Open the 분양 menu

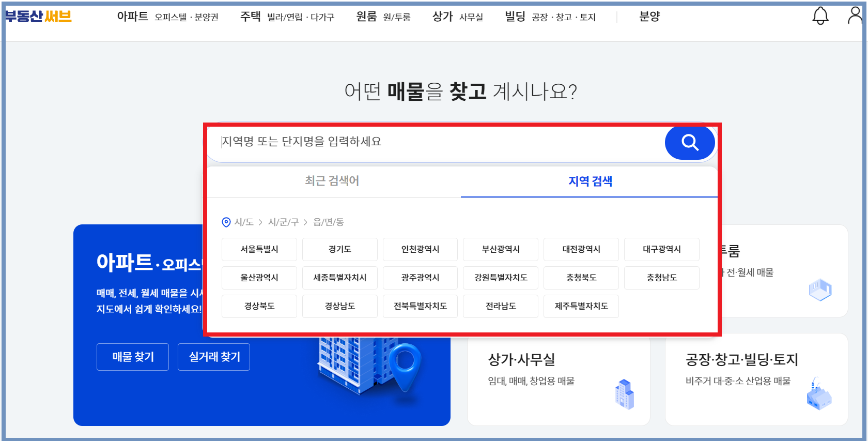[649, 17]
